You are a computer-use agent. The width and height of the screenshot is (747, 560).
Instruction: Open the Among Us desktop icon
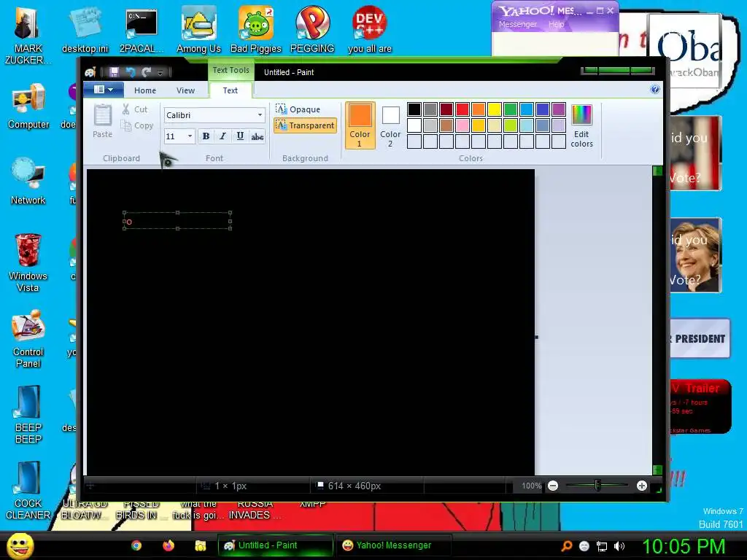198,29
